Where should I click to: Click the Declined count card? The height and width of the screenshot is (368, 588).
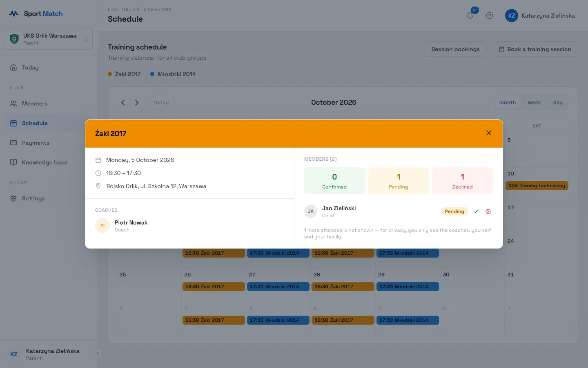(x=462, y=181)
